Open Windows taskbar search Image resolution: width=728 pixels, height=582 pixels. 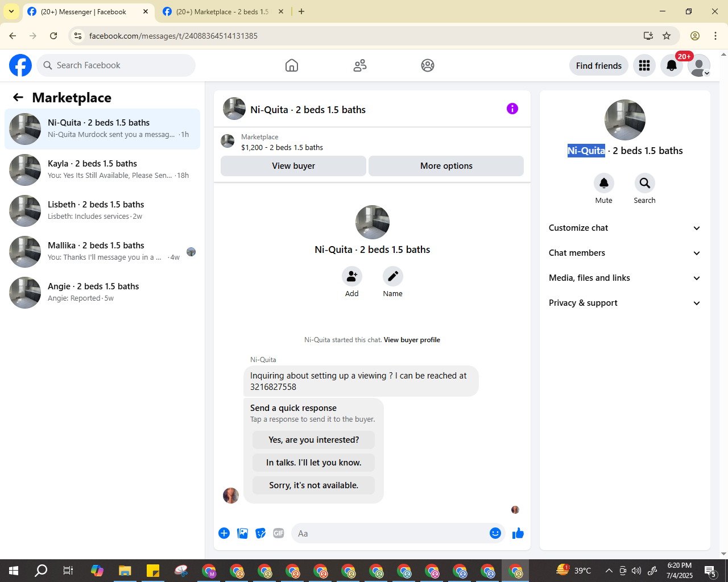click(41, 571)
